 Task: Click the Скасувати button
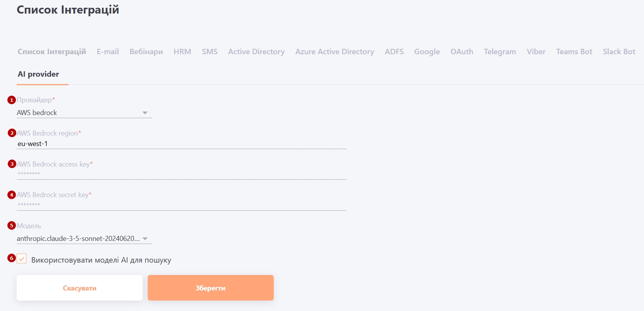(79, 288)
